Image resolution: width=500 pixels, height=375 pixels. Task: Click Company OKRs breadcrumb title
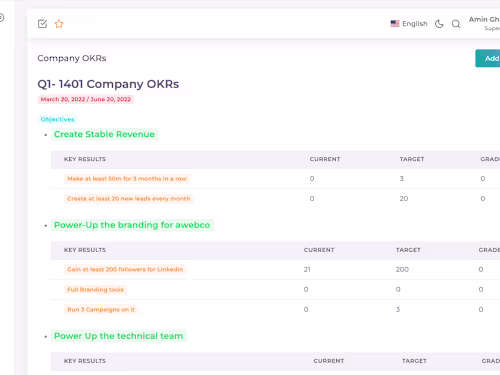click(72, 58)
